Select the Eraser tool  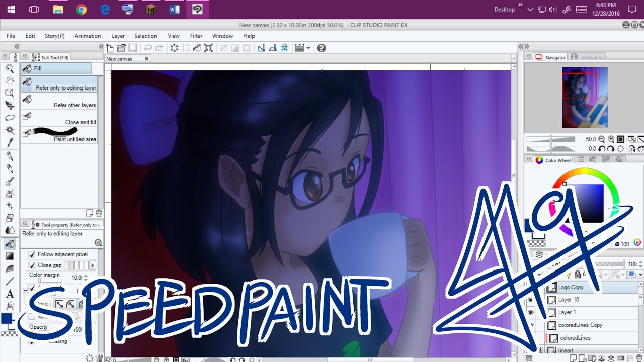tap(10, 218)
